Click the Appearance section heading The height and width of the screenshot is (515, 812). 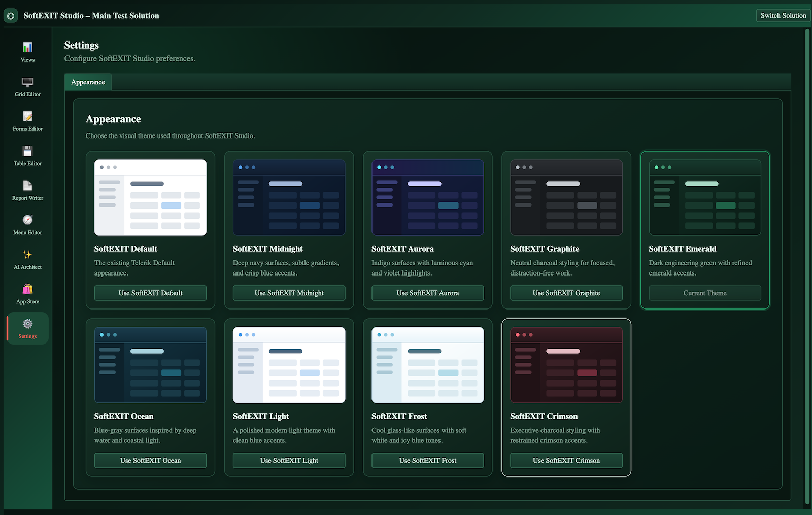(113, 119)
